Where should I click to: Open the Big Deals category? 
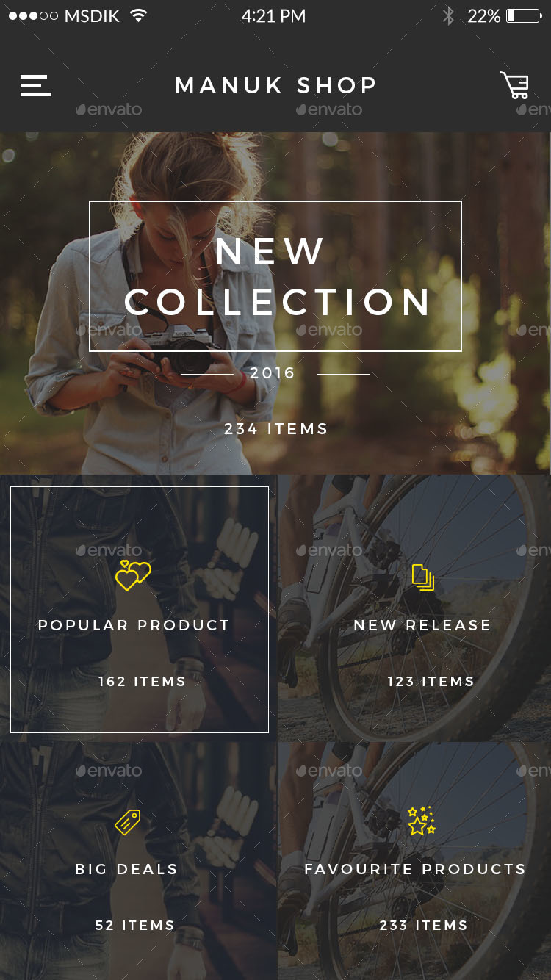[x=138, y=860]
